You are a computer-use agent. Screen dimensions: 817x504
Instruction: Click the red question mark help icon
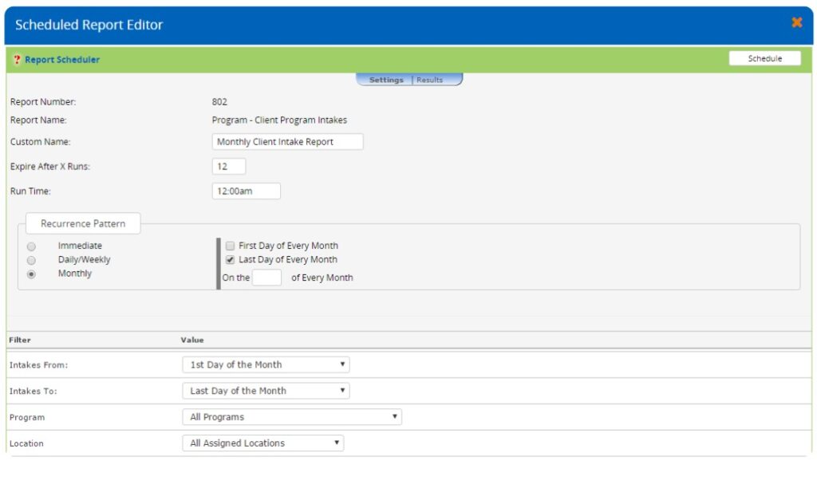(x=16, y=59)
